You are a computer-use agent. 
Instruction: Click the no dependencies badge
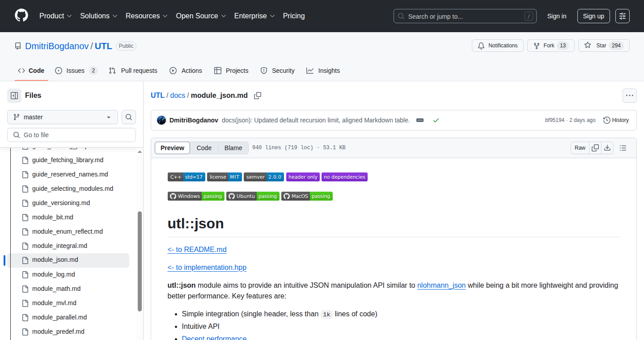click(344, 177)
